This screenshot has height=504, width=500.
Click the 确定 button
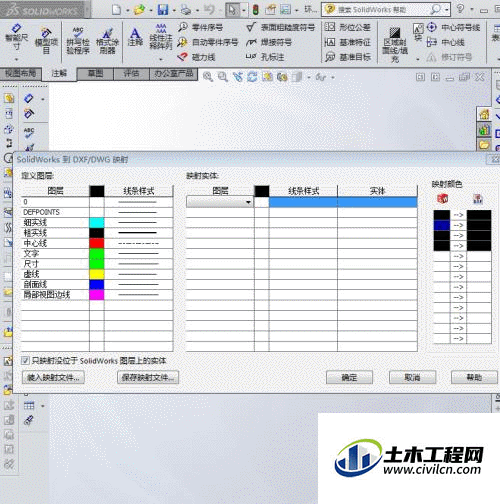click(349, 378)
